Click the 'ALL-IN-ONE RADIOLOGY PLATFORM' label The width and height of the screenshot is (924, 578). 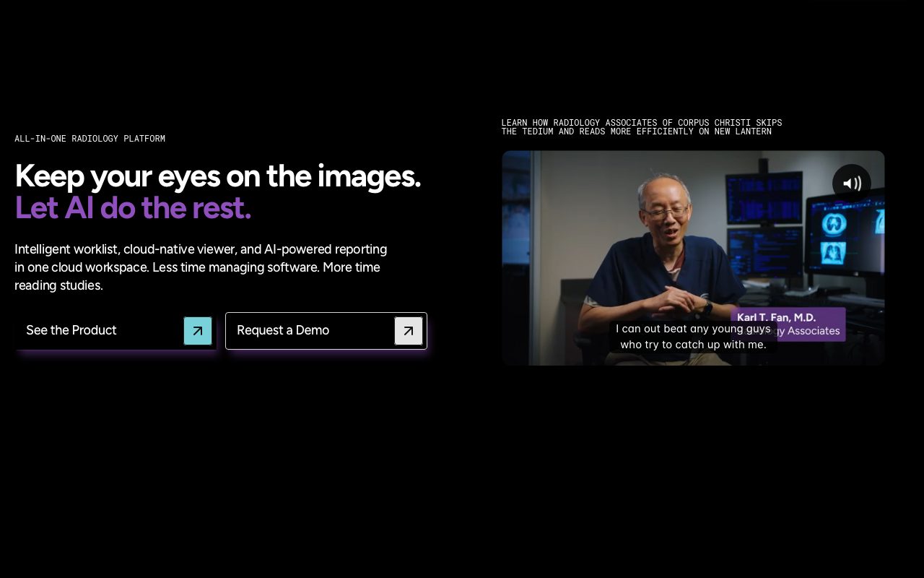(x=90, y=139)
